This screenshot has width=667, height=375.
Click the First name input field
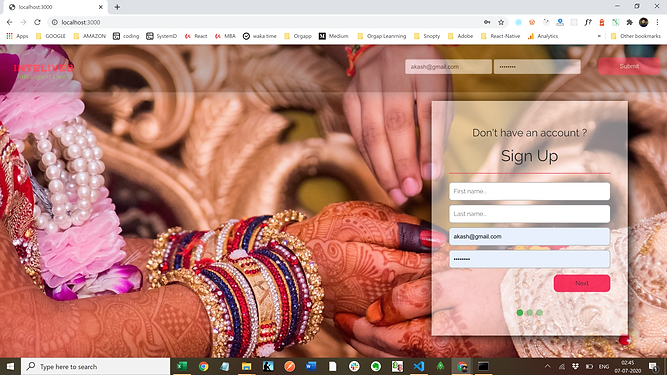pos(530,191)
